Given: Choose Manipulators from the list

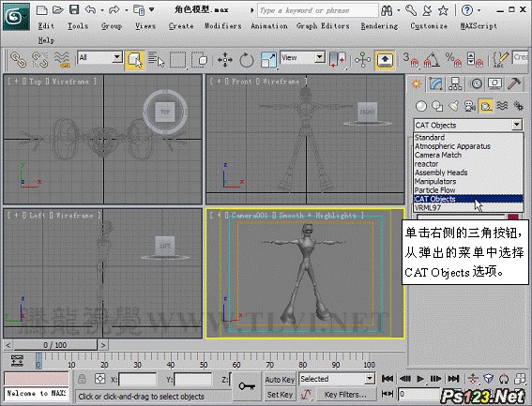Looking at the screenshot, I should tap(468, 181).
